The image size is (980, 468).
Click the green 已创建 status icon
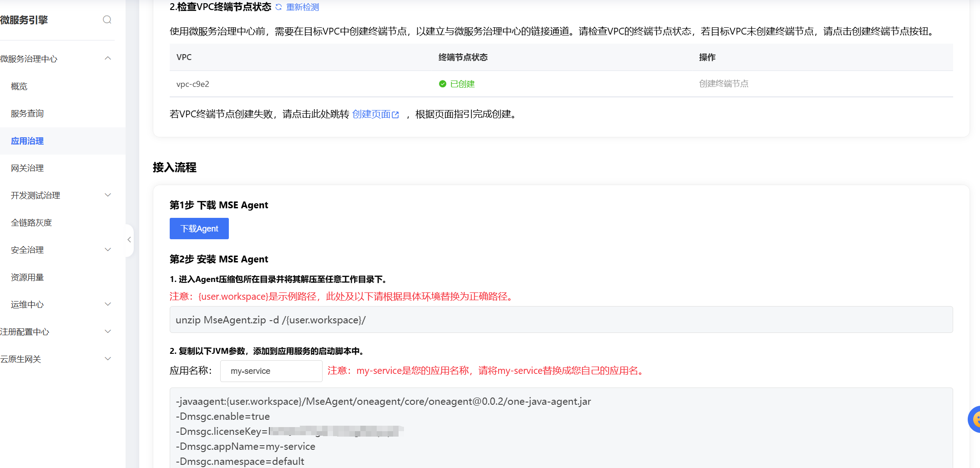[x=442, y=84]
